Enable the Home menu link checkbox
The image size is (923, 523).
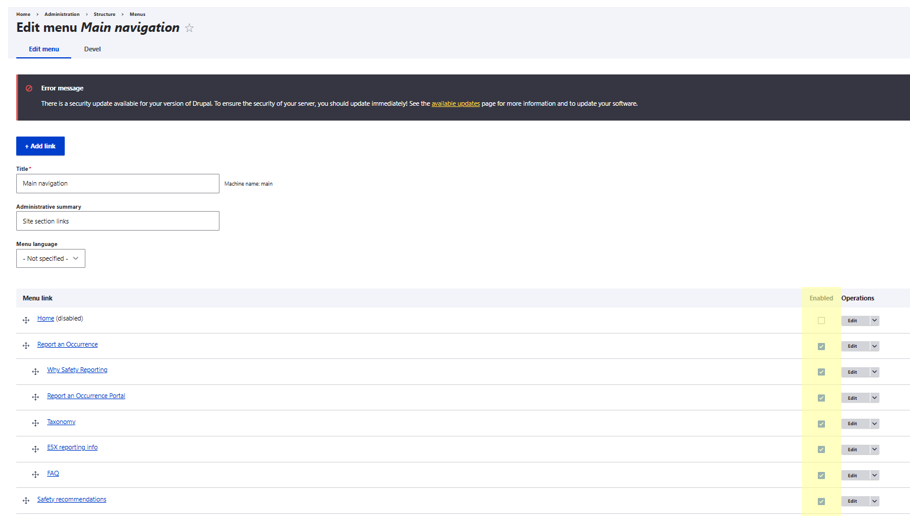click(821, 321)
